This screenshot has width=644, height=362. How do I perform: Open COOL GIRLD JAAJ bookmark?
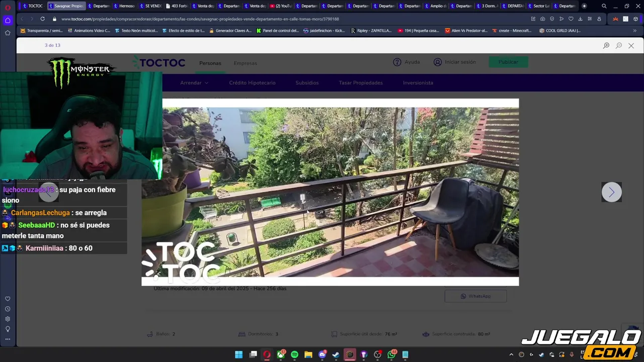tap(559, 31)
